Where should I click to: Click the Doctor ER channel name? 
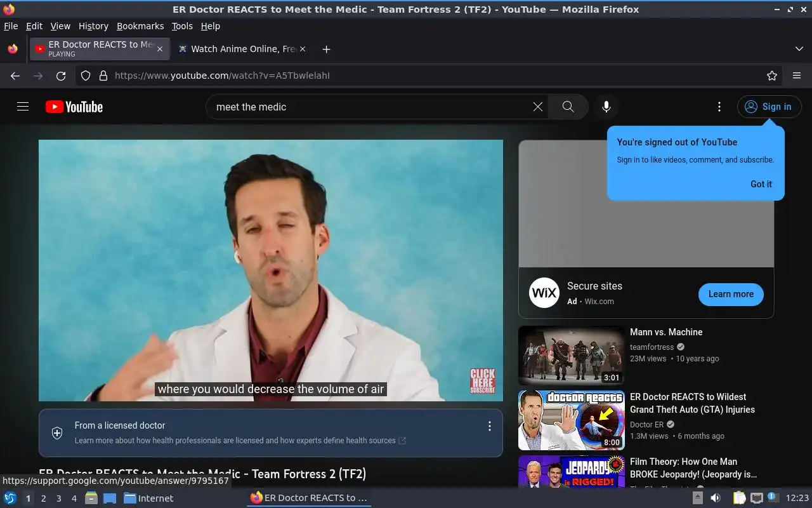tap(646, 425)
